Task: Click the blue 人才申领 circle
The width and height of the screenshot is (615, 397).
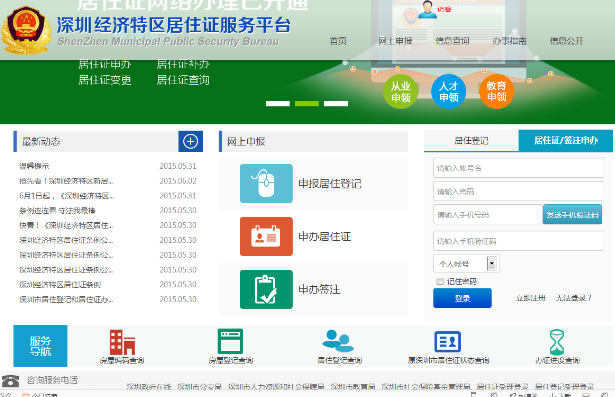Action: tap(449, 91)
